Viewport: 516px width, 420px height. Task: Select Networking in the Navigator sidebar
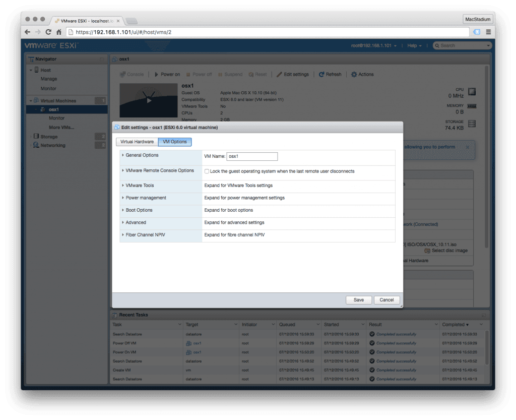pyautogui.click(x=52, y=145)
